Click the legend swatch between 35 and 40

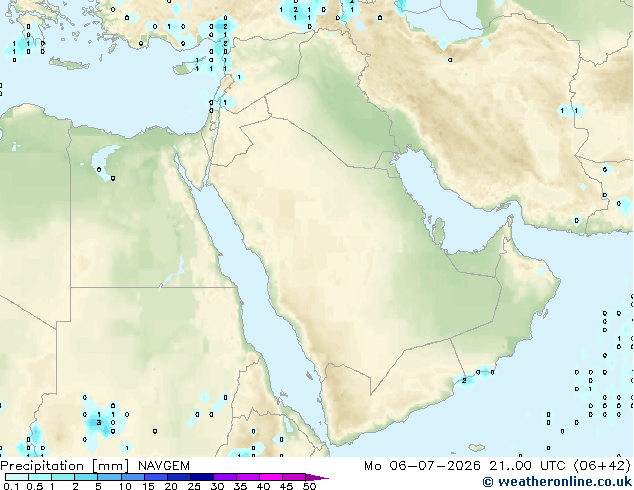click(247, 477)
